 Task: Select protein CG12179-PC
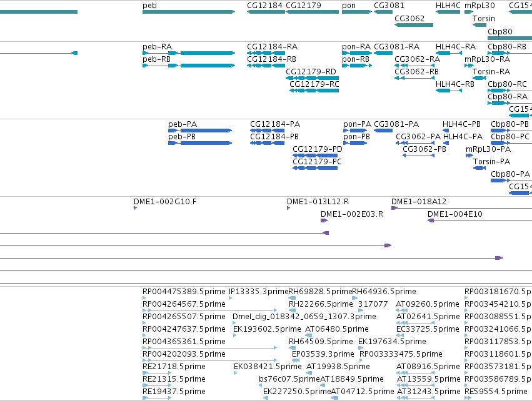point(315,168)
